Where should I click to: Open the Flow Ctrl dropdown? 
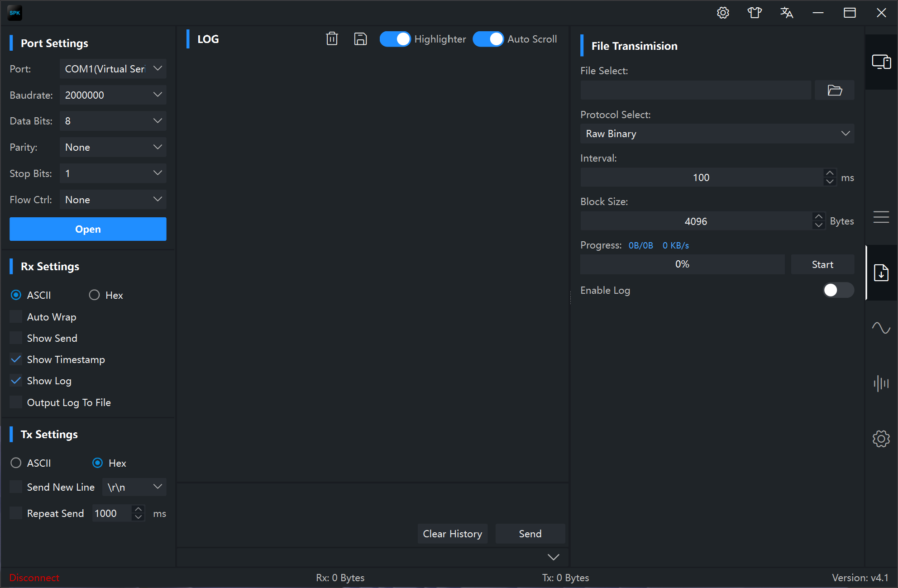click(x=113, y=200)
